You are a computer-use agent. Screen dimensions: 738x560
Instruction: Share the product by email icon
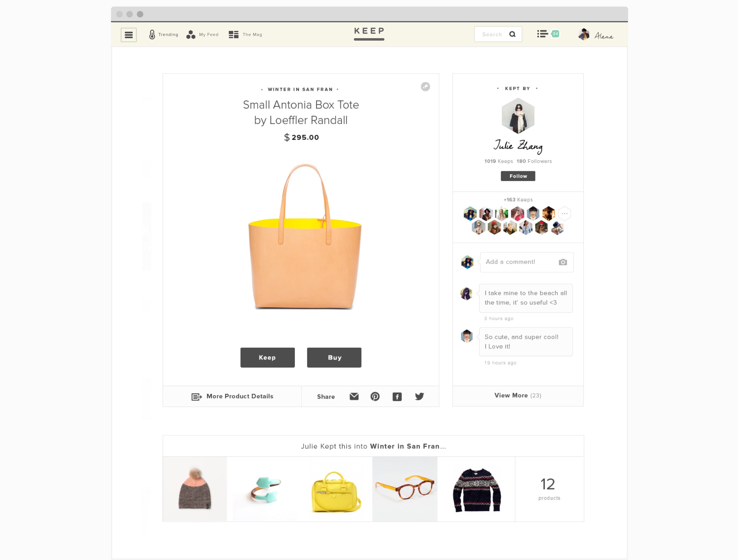(354, 396)
